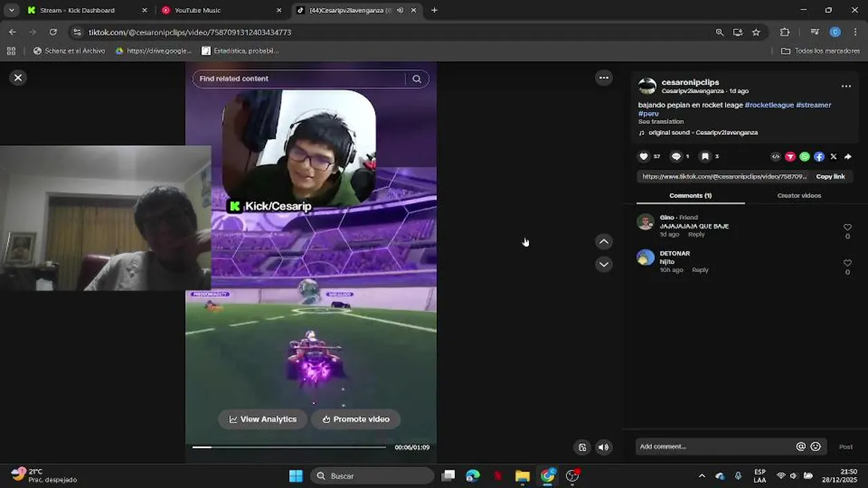Open a new browser tab

point(434,10)
